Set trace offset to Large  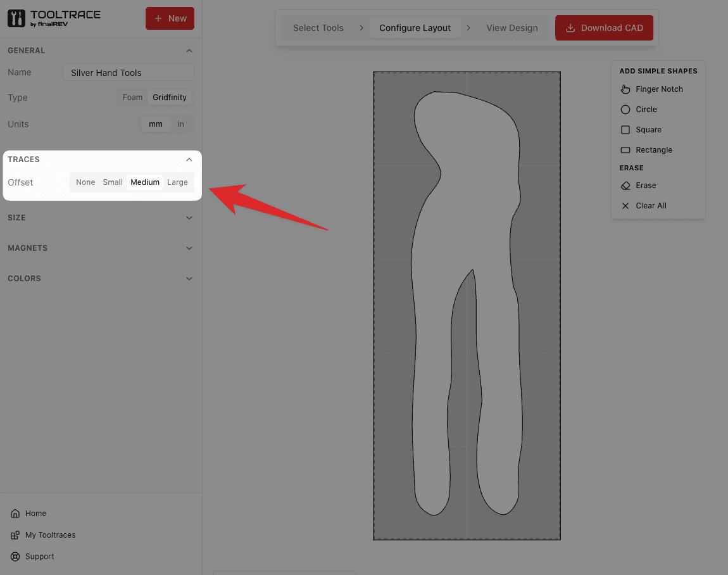coord(178,182)
